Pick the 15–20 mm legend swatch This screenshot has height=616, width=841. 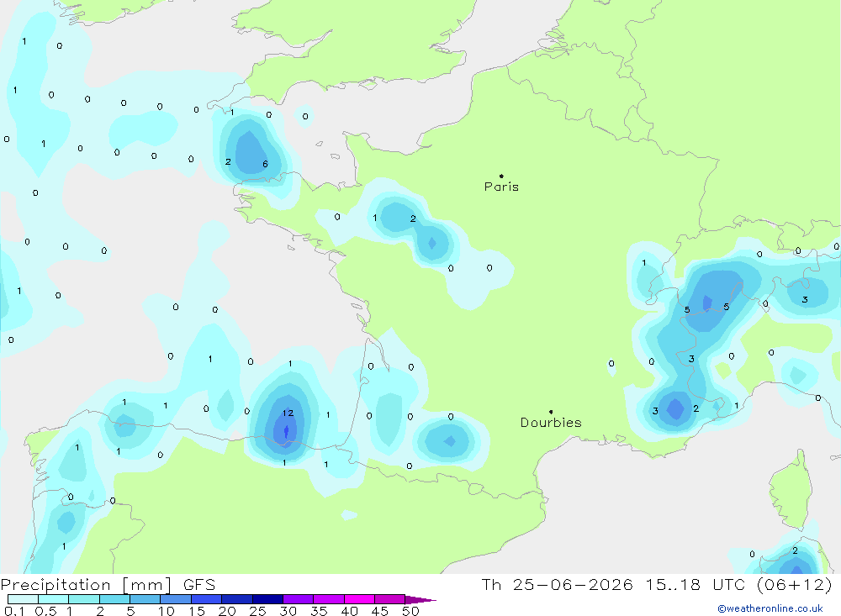point(206,599)
